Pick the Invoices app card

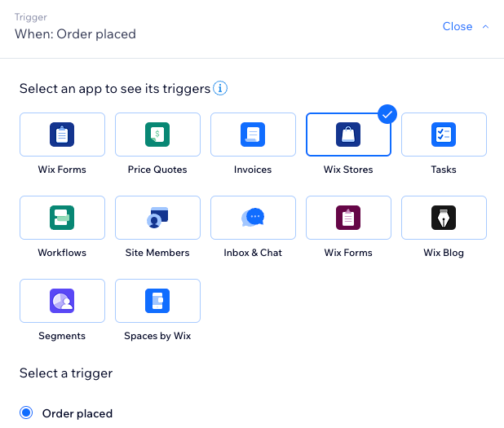(254, 135)
